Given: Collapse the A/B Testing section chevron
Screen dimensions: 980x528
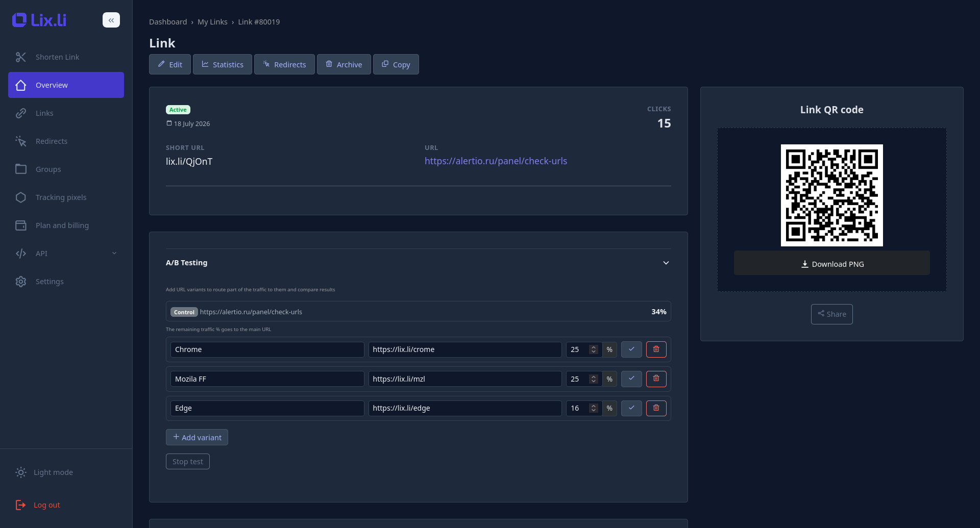Looking at the screenshot, I should click(666, 263).
